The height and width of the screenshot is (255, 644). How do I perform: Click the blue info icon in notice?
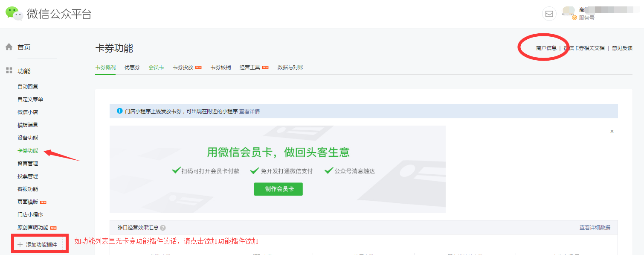tap(120, 111)
